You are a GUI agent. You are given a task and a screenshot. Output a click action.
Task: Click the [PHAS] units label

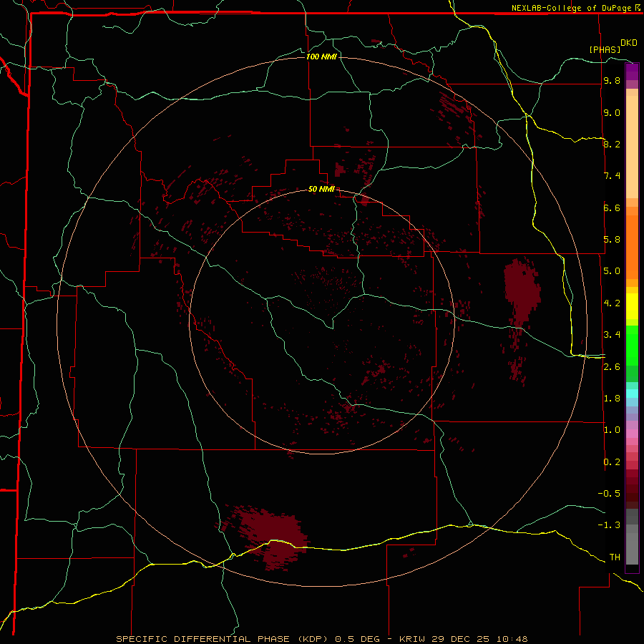[605, 50]
